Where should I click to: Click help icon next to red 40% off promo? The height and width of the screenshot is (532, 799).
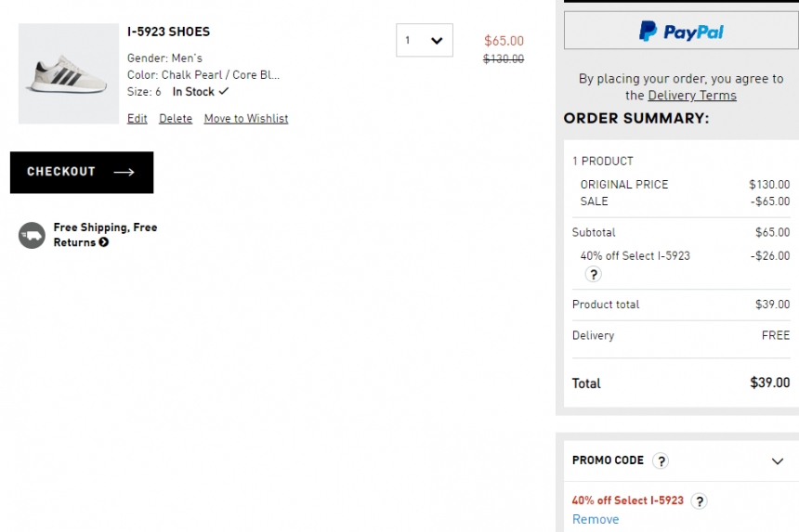[699, 501]
